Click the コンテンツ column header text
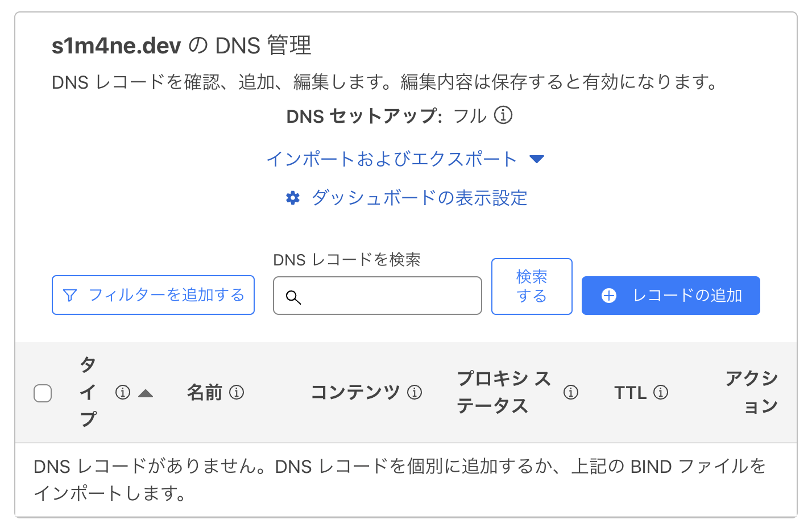Image resolution: width=812 pixels, height=532 pixels. [355, 392]
